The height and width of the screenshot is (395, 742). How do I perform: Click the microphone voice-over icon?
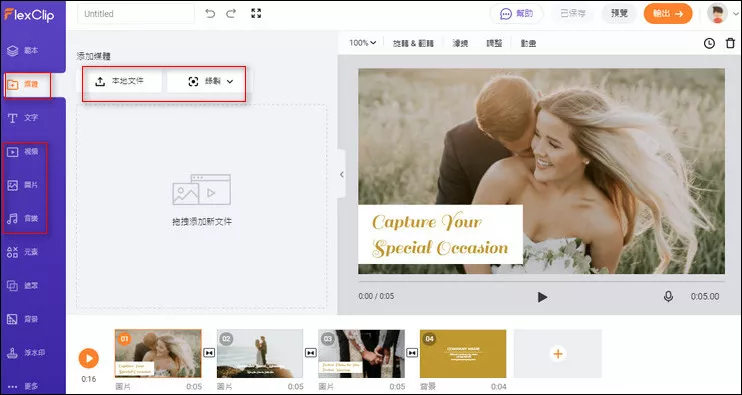(x=668, y=297)
